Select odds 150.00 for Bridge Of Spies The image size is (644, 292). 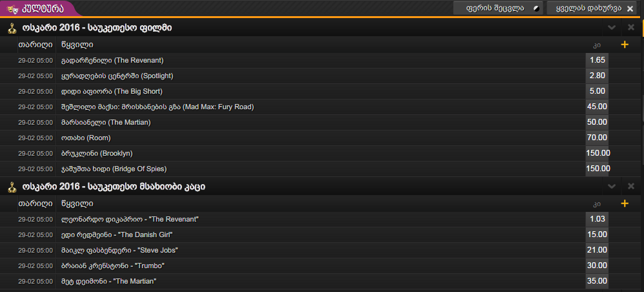[598, 169]
